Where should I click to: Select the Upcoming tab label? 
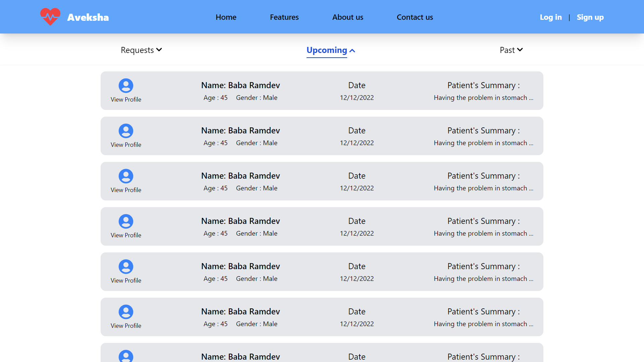[x=326, y=50]
